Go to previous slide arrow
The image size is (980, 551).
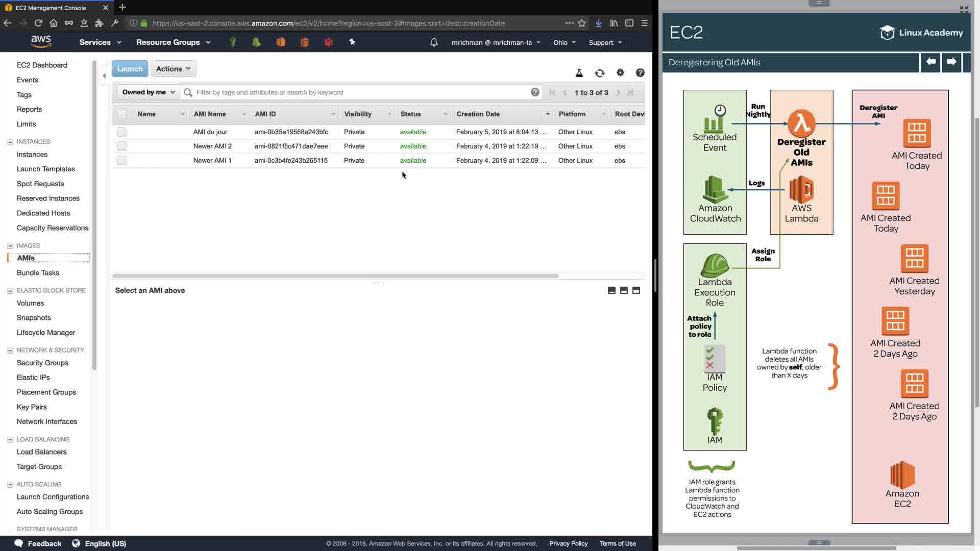click(x=930, y=62)
